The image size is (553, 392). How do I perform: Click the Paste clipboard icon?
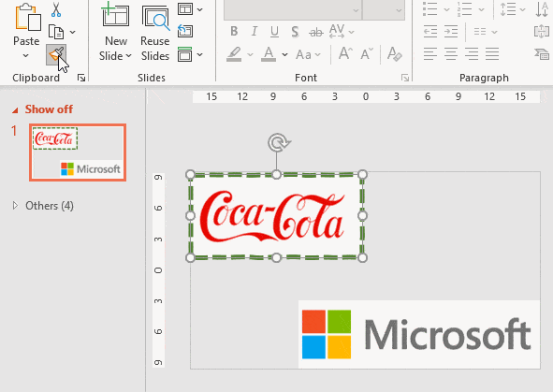[27, 17]
